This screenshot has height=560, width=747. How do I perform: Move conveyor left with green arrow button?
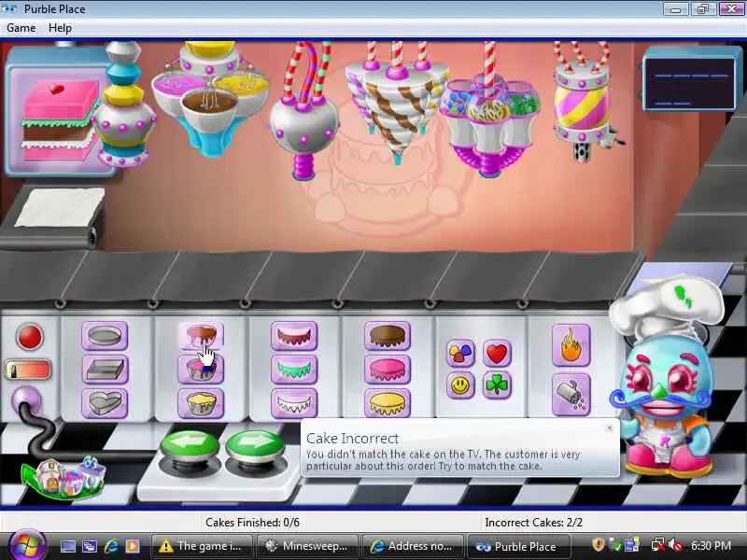tap(190, 448)
